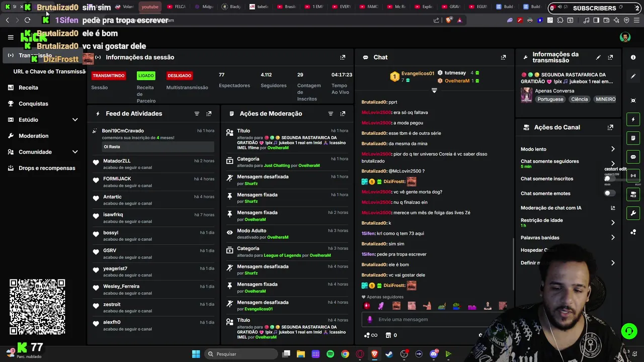The height and width of the screenshot is (362, 644).
Task: Click the green headset support button
Action: [629, 331]
